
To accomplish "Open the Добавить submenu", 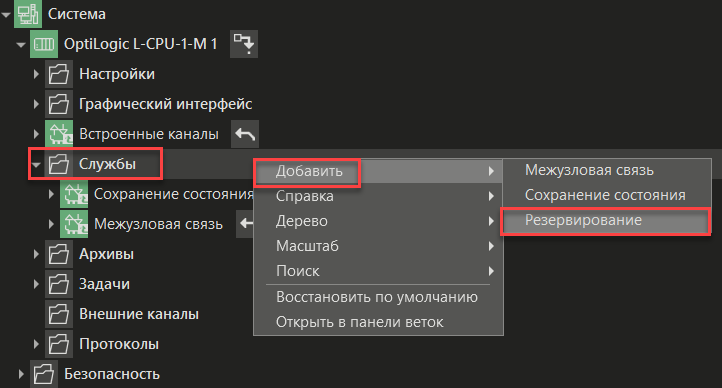I will [378, 171].
